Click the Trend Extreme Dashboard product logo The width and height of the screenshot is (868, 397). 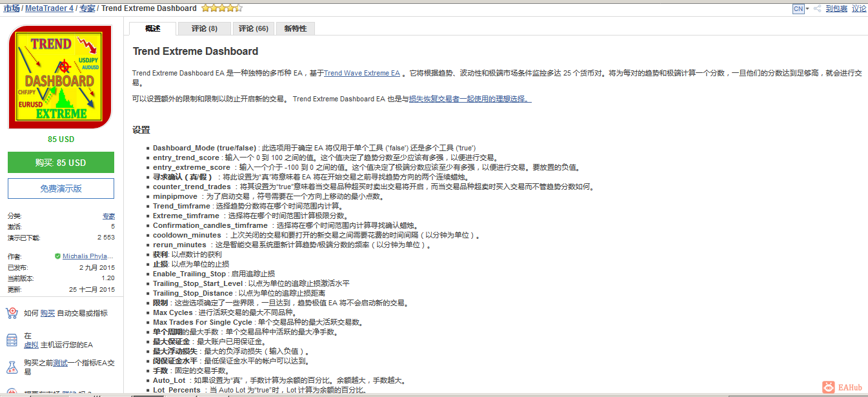(61, 77)
